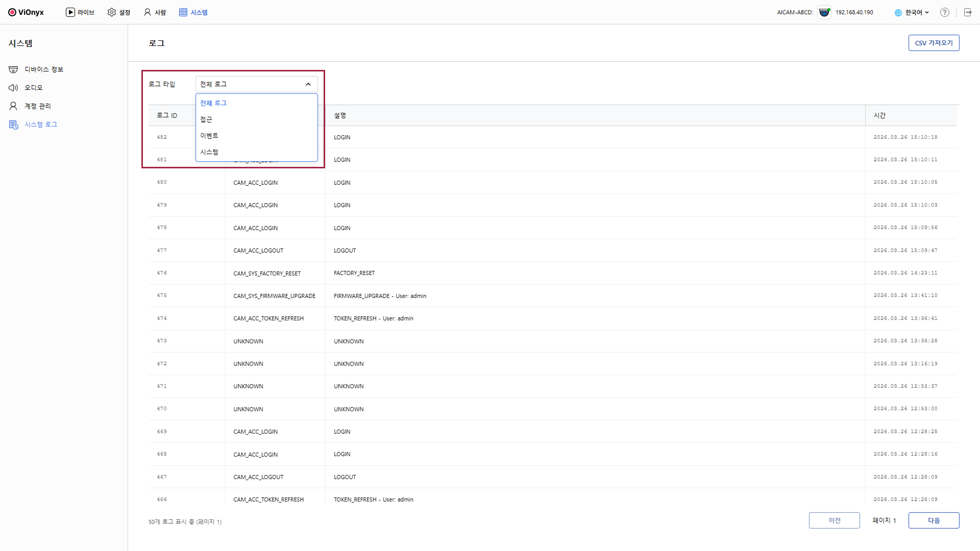Image resolution: width=980 pixels, height=551 pixels.
Task: Click the 이전 previous page button
Action: point(834,520)
